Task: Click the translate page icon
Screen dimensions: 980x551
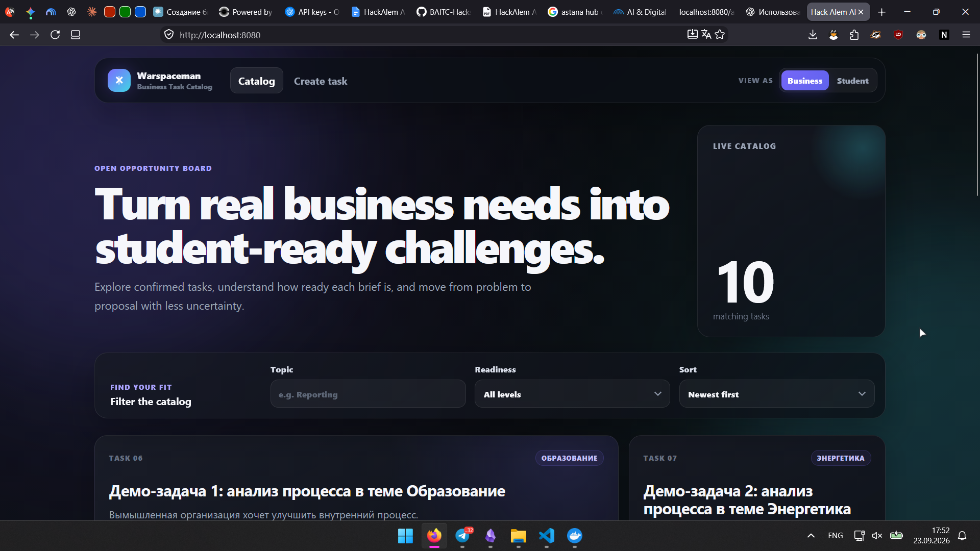Action: [x=706, y=34]
